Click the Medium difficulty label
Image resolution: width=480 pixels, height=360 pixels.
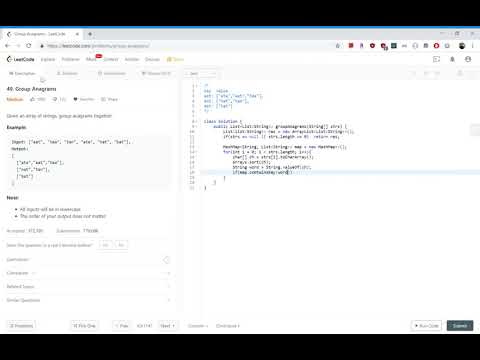point(15,99)
